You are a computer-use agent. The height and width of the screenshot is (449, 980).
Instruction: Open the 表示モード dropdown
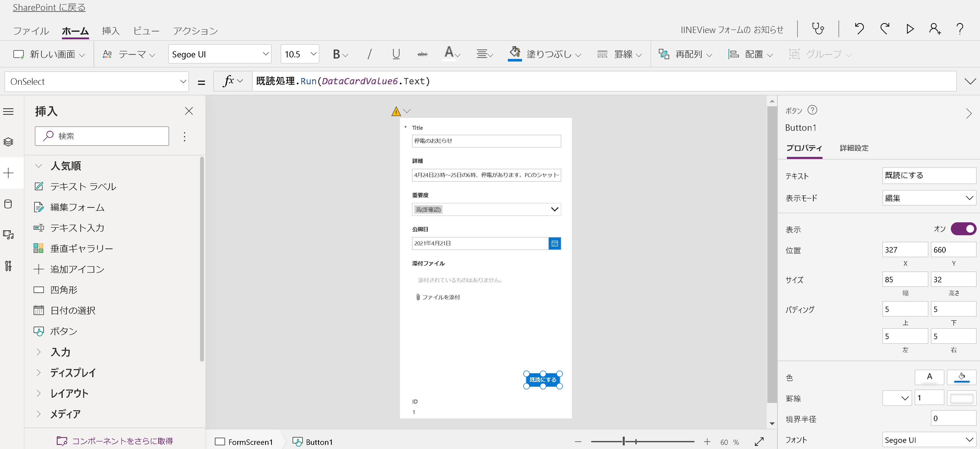929,198
